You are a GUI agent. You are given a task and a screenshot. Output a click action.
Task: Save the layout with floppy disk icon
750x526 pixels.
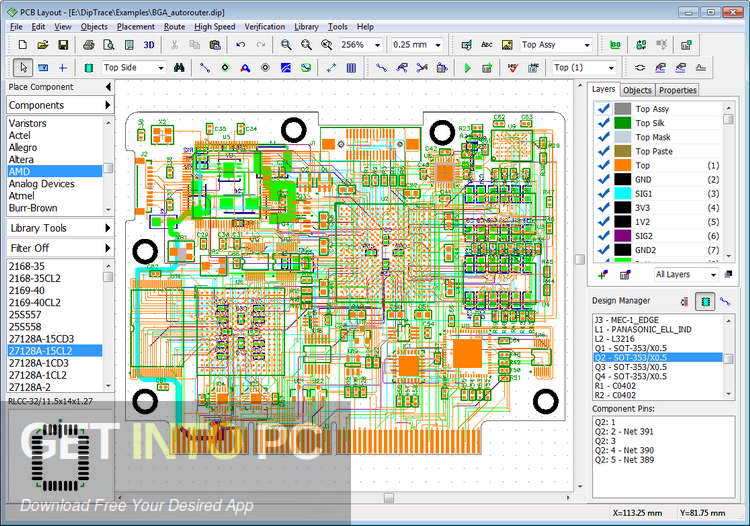pyautogui.click(x=63, y=45)
